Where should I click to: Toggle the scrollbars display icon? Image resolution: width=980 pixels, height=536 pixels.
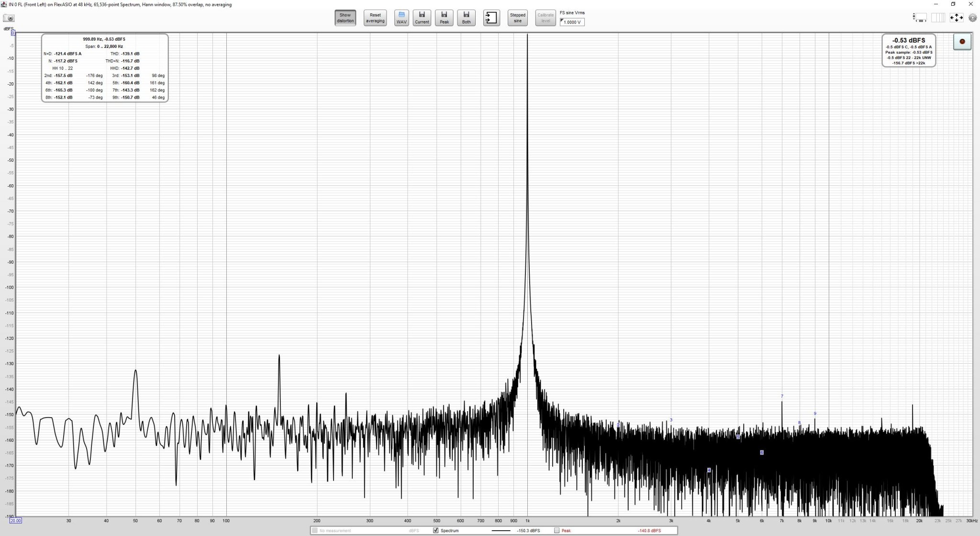point(920,18)
